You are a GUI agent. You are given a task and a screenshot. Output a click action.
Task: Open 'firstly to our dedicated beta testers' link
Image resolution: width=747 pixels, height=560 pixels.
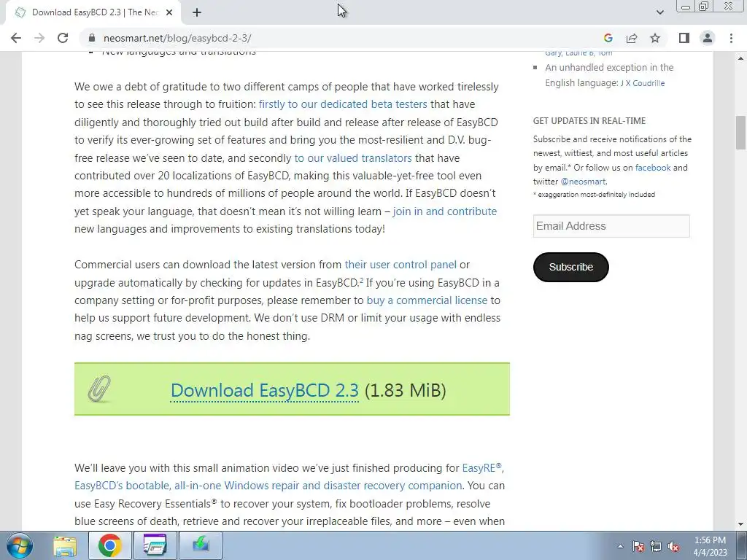[343, 104]
